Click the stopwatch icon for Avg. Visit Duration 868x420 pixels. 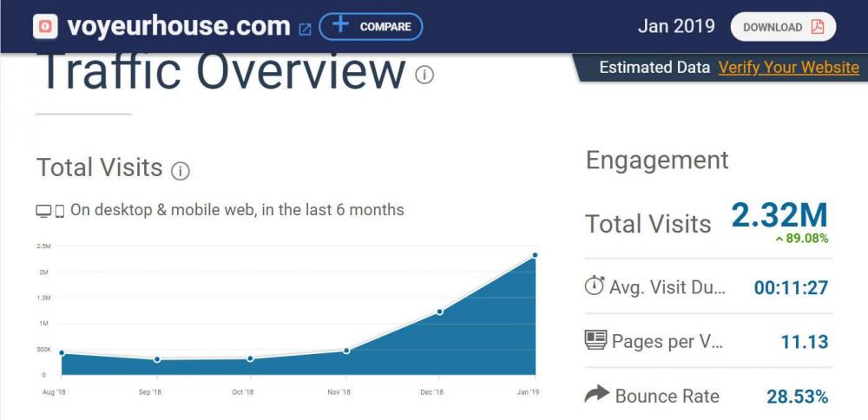pyautogui.click(x=595, y=285)
